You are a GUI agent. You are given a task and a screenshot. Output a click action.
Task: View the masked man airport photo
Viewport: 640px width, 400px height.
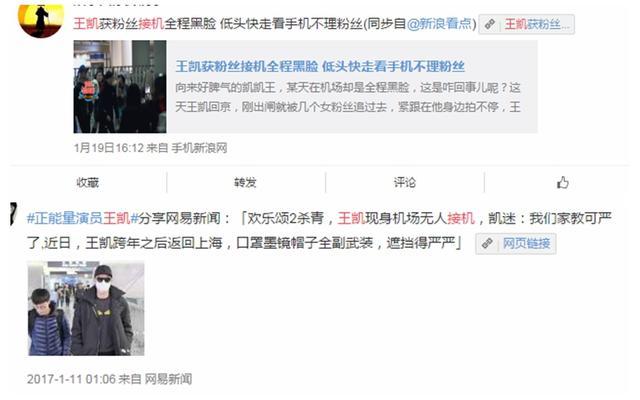86,309
